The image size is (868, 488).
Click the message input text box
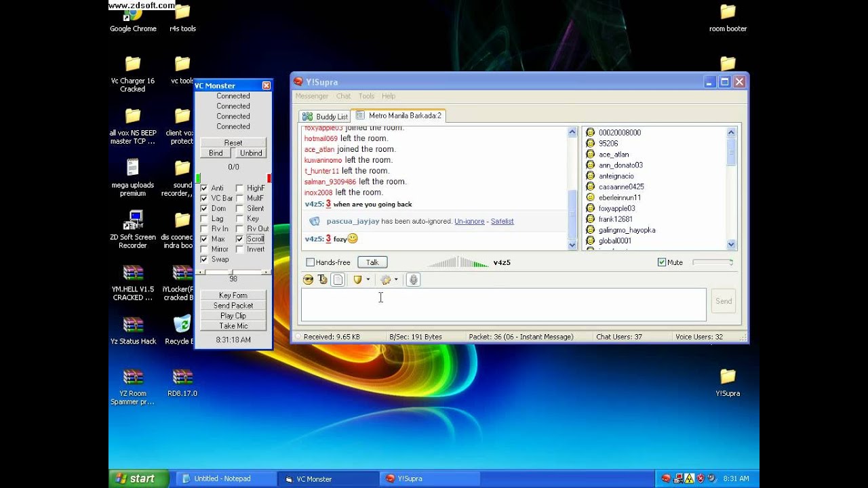coord(504,304)
